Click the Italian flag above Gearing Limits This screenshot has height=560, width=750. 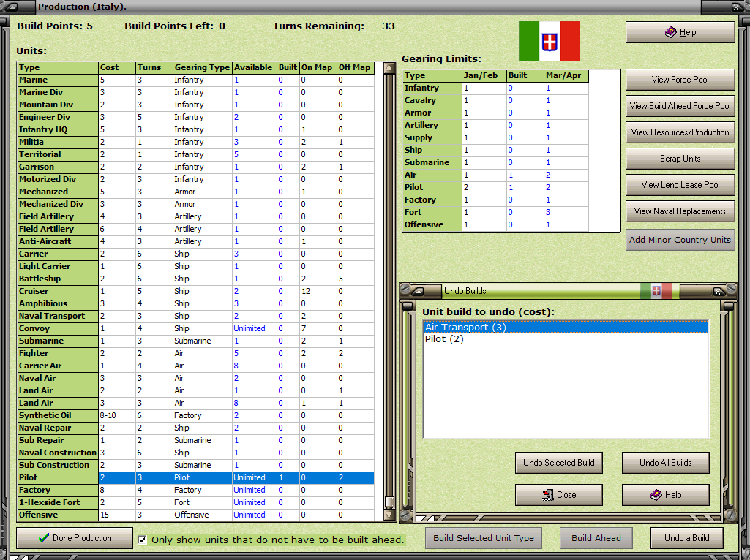click(x=550, y=42)
